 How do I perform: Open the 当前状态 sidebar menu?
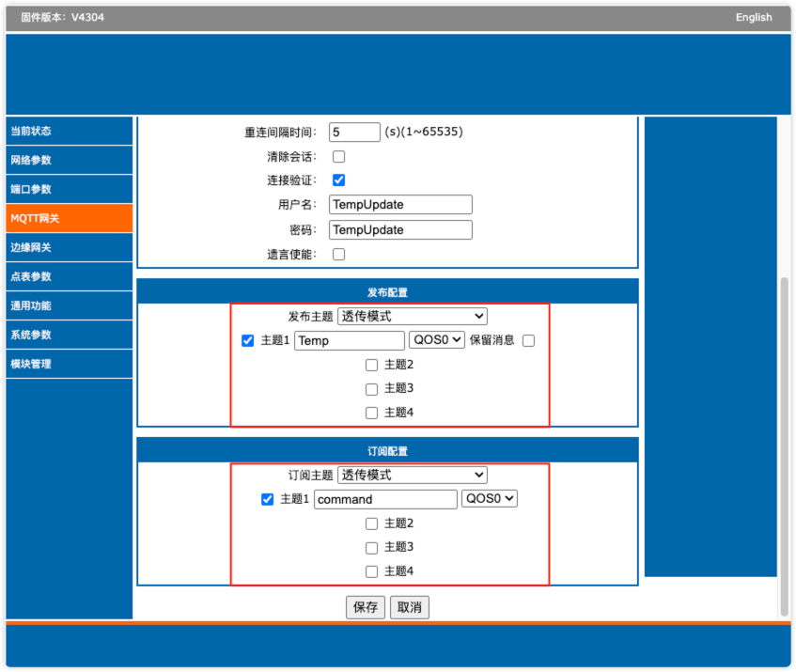click(69, 131)
